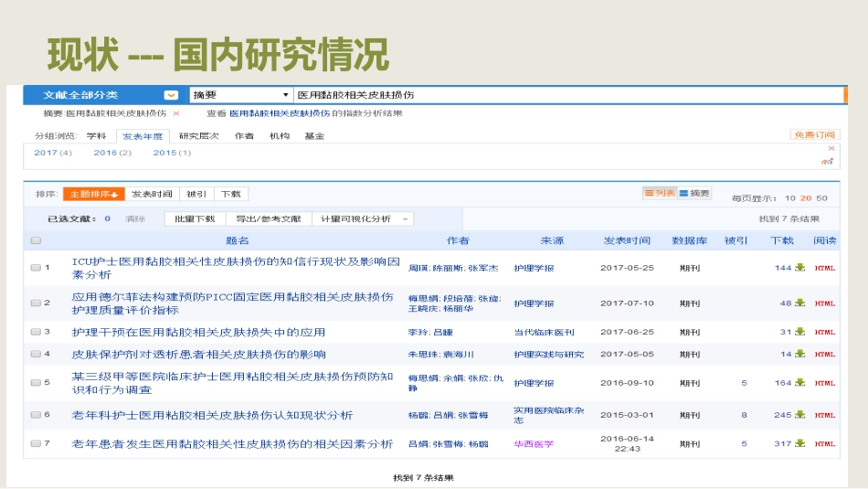Show 50 results per page
Screen dimensions: 868x489
(822, 197)
